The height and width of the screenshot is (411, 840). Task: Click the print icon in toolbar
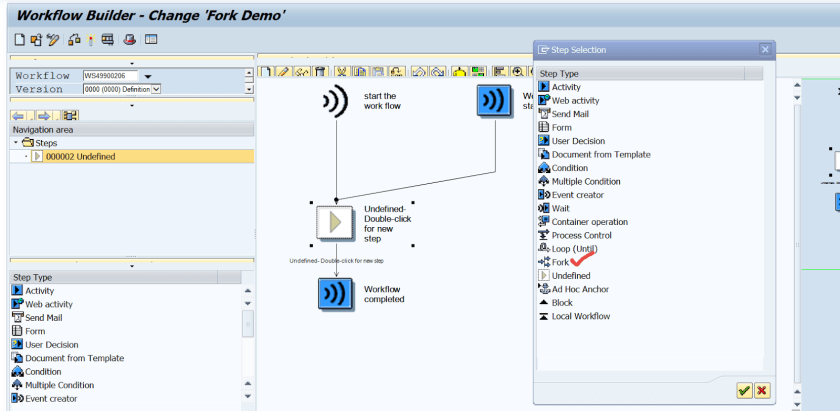[x=129, y=40]
